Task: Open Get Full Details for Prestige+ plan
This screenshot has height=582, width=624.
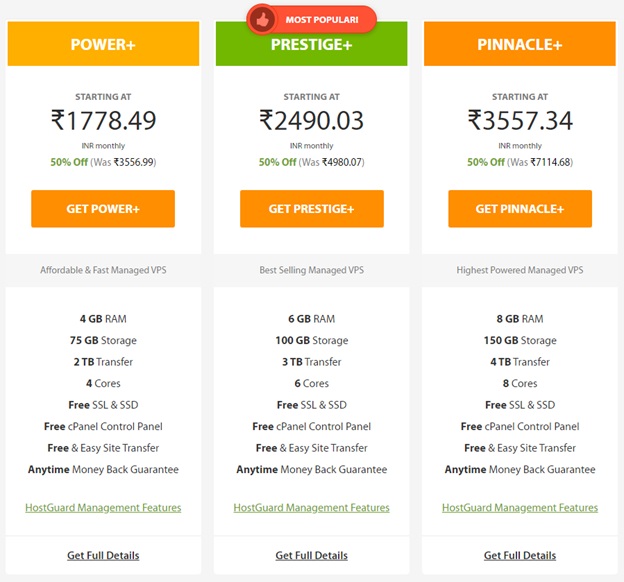Action: tap(312, 555)
